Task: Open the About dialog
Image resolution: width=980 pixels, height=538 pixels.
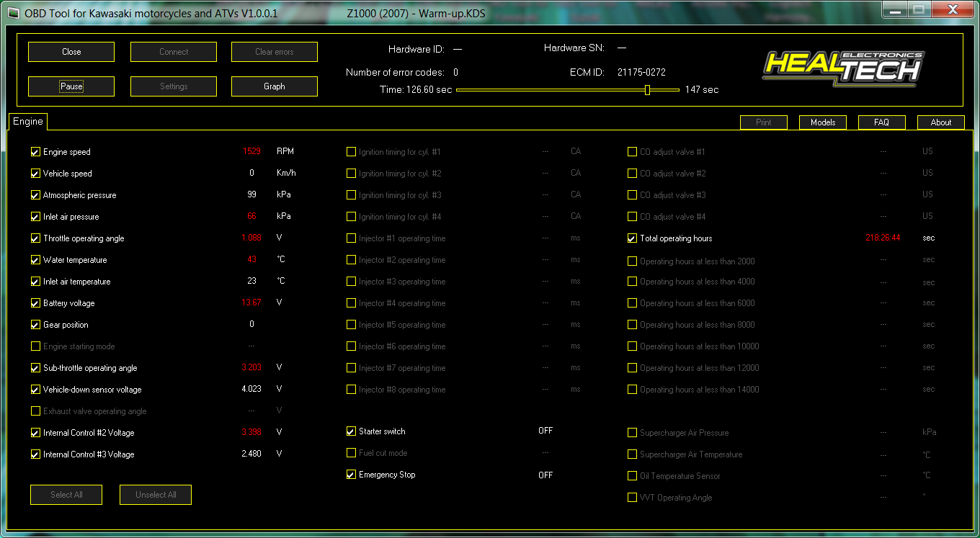Action: click(941, 122)
